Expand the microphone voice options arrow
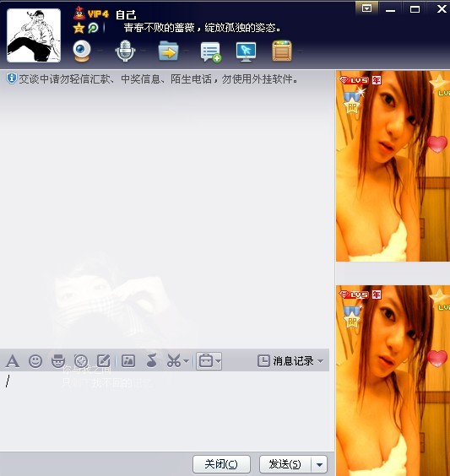 tap(143, 51)
